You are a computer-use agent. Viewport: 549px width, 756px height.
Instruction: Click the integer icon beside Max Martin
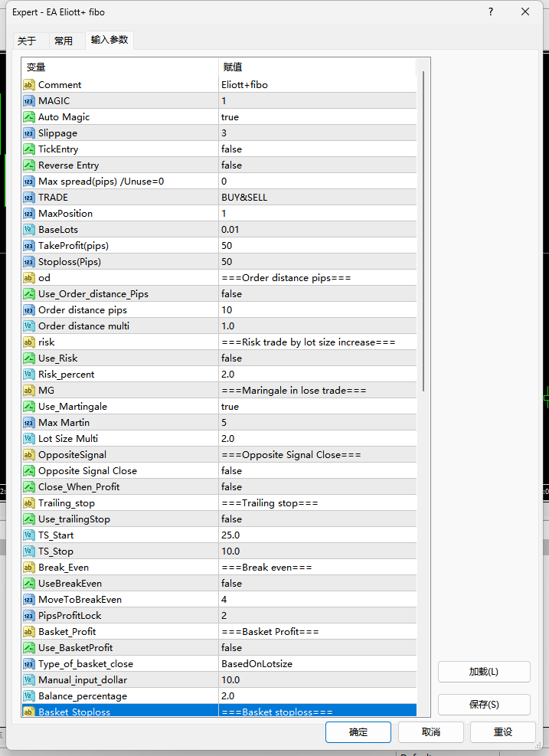point(29,422)
